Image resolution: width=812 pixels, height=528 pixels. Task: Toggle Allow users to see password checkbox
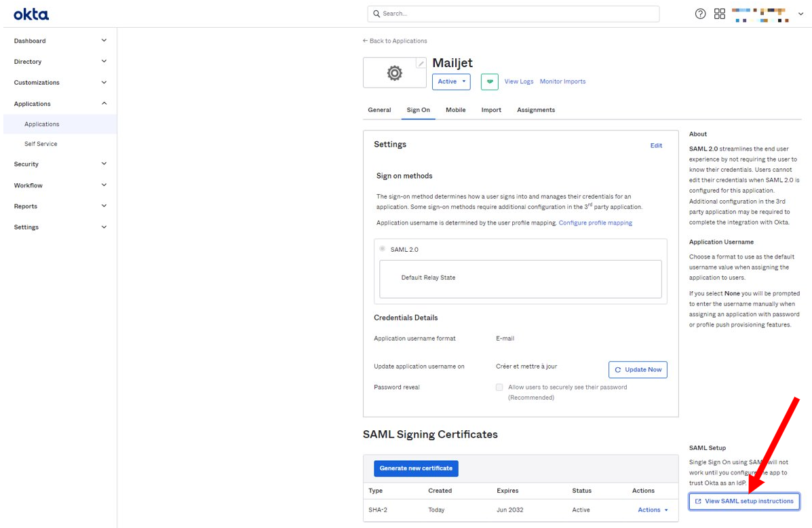pos(499,387)
